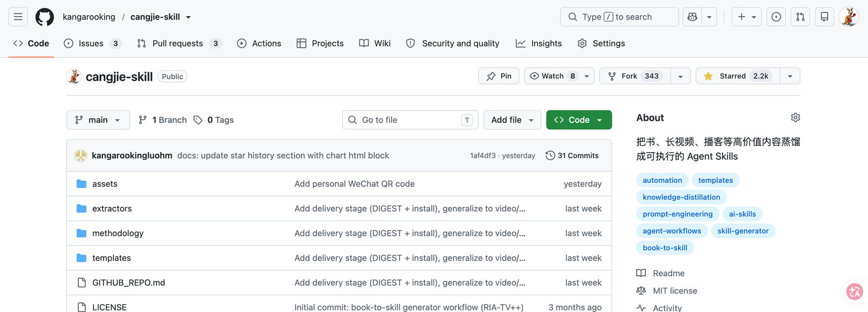Expand the Add file dropdown
The image size is (868, 312).
tap(512, 120)
